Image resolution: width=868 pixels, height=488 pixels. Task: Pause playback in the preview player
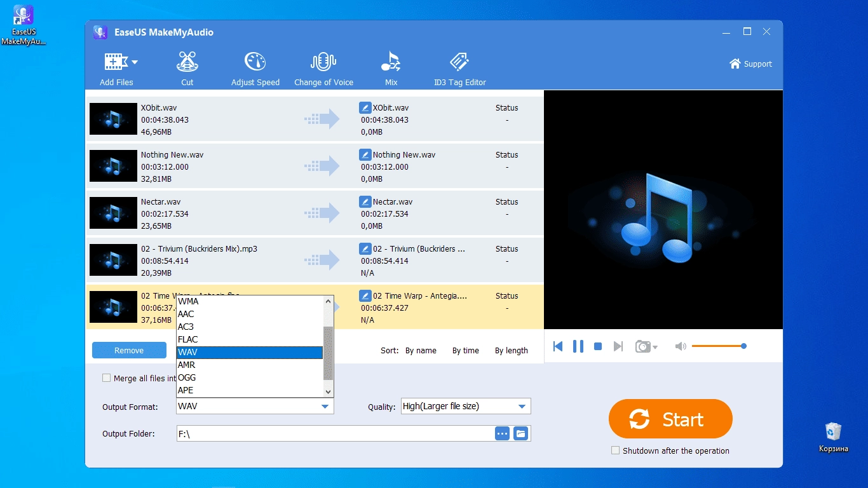[578, 346]
